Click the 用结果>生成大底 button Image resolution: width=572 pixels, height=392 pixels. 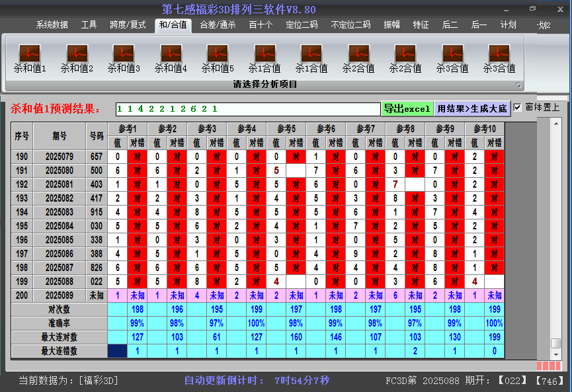(x=472, y=108)
